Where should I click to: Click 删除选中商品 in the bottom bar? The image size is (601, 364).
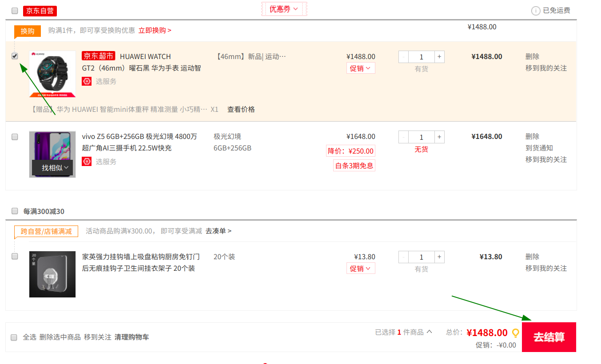tap(60, 337)
